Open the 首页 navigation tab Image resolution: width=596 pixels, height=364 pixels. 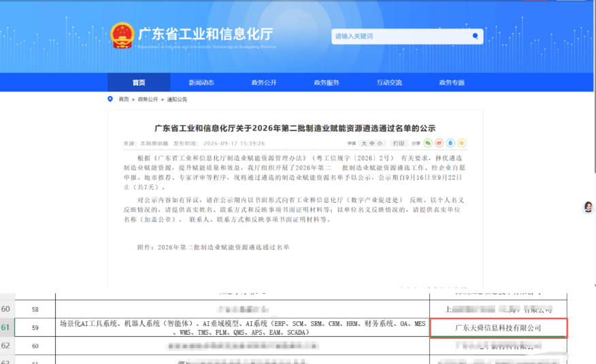click(139, 82)
